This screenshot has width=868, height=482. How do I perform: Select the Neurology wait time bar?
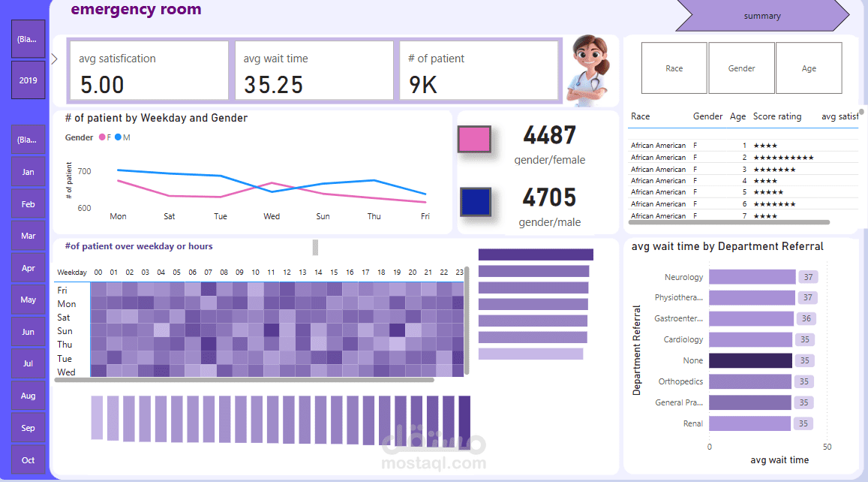click(752, 277)
